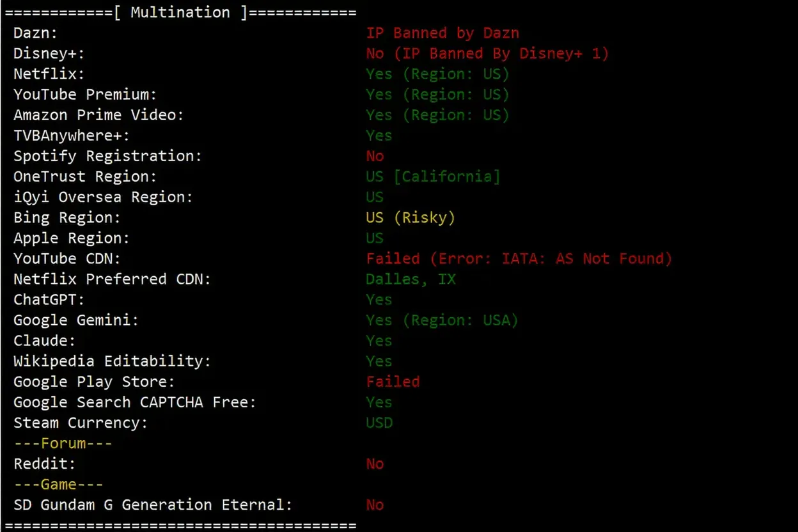
Task: Select the 'Claude:' label
Action: tap(44, 340)
